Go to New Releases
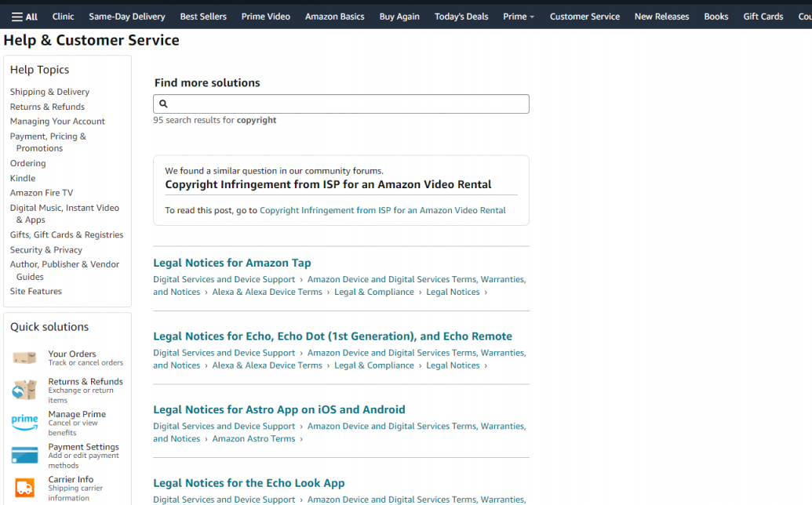The height and width of the screenshot is (505, 812). point(662,16)
